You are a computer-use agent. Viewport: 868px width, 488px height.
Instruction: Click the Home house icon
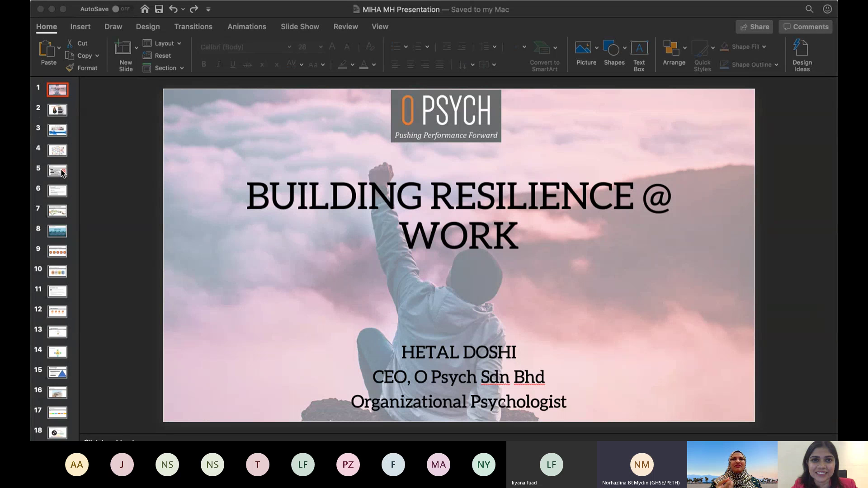click(145, 9)
